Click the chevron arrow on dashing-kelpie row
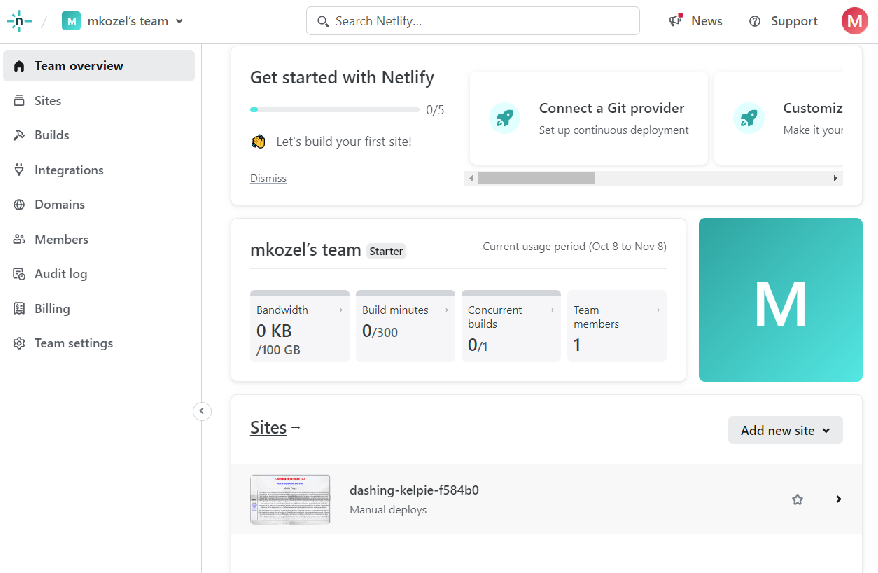The height and width of the screenshot is (573, 878). 838,499
